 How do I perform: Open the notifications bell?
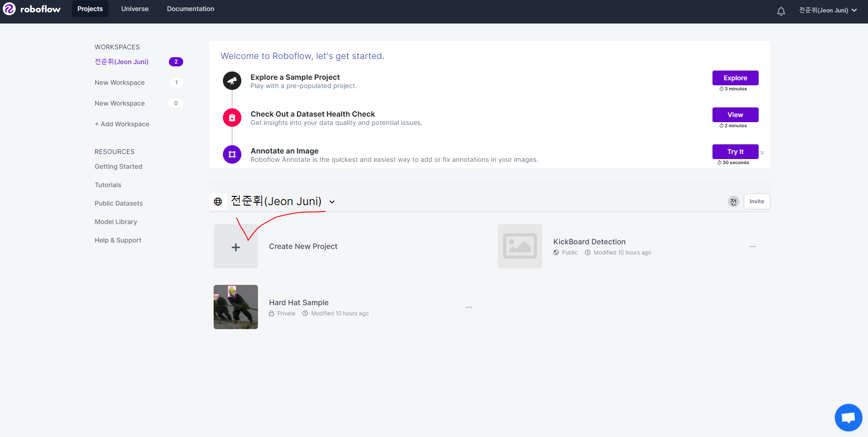781,11
